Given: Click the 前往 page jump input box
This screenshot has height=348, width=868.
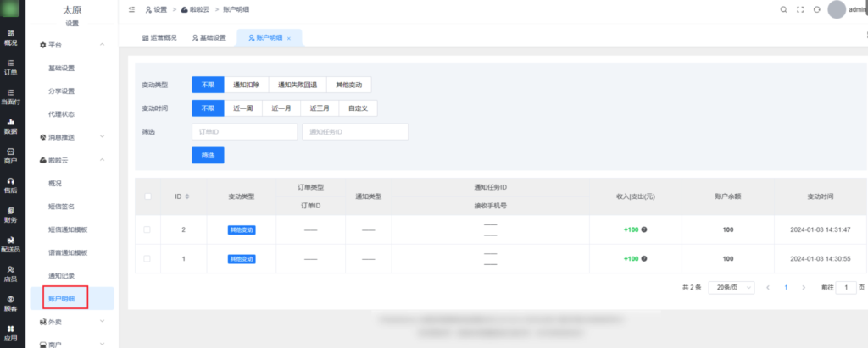Looking at the screenshot, I should pyautogui.click(x=846, y=288).
